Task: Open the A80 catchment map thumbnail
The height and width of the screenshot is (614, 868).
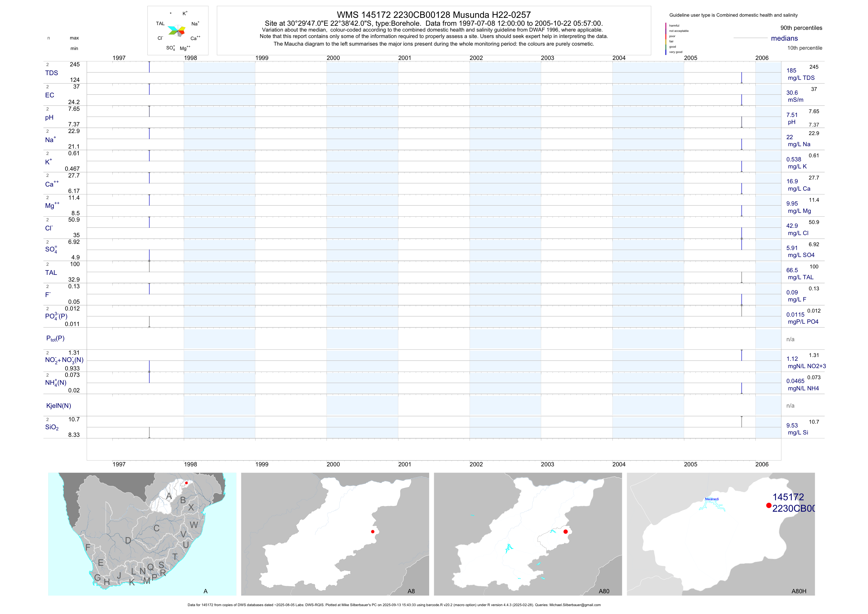Action: 528,534
